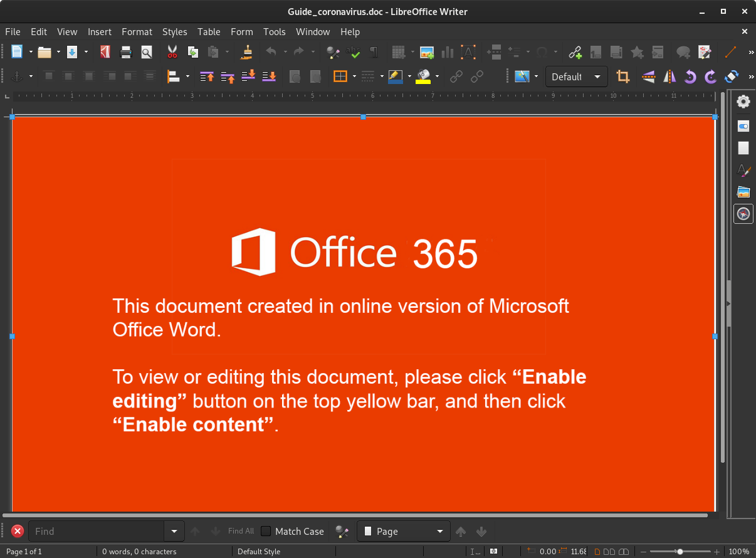Create a new document with the New icon

(17, 52)
